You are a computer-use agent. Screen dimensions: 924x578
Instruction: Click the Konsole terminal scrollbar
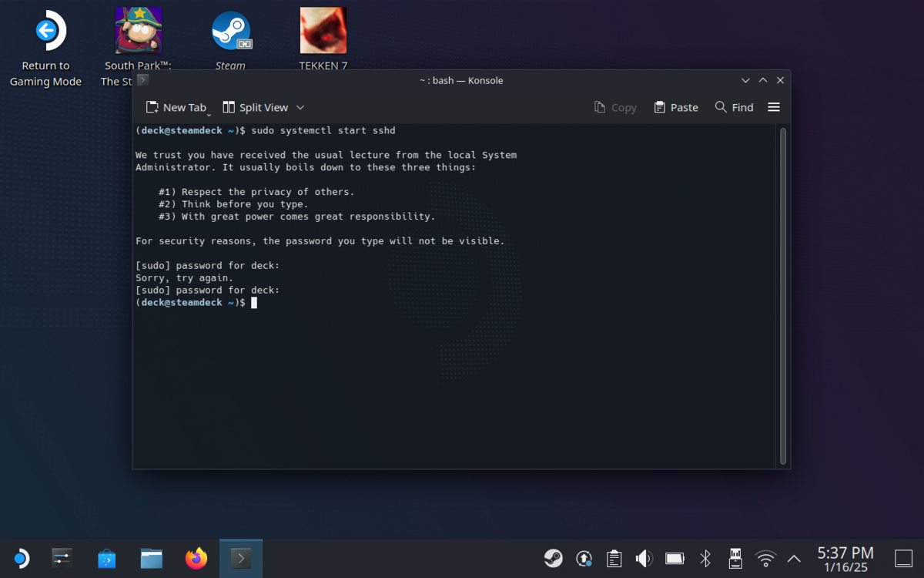pos(783,296)
